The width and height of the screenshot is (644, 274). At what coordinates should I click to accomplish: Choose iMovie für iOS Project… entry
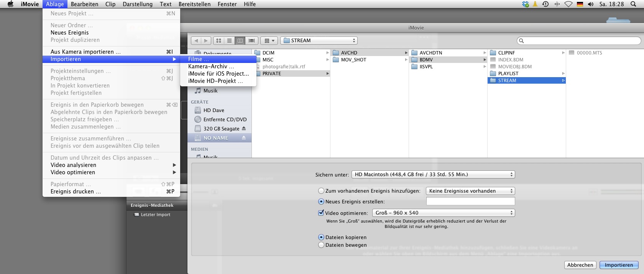[x=219, y=74]
